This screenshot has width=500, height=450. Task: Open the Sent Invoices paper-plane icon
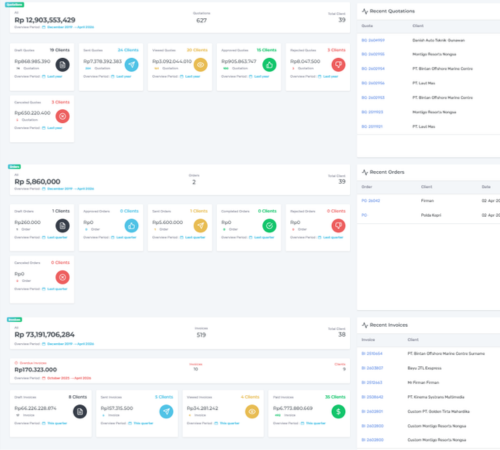[166, 412]
